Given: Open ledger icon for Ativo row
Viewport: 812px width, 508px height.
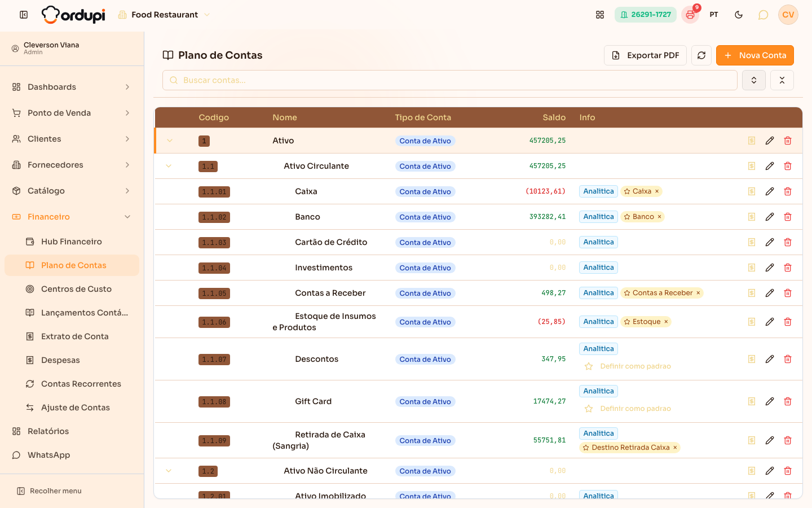Looking at the screenshot, I should click(x=752, y=141).
